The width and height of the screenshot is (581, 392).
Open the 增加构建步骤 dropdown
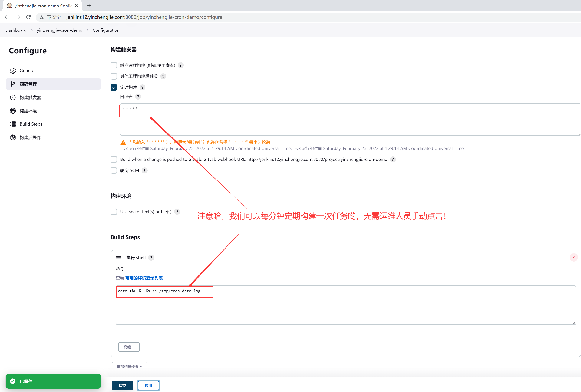pyautogui.click(x=129, y=366)
